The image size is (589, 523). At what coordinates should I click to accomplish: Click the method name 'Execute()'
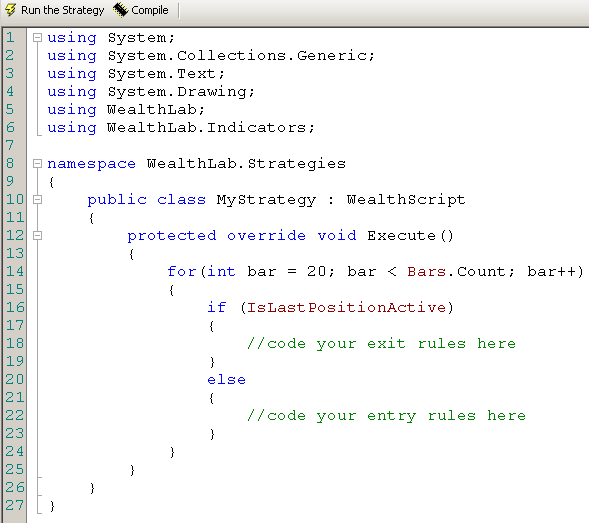tap(411, 236)
